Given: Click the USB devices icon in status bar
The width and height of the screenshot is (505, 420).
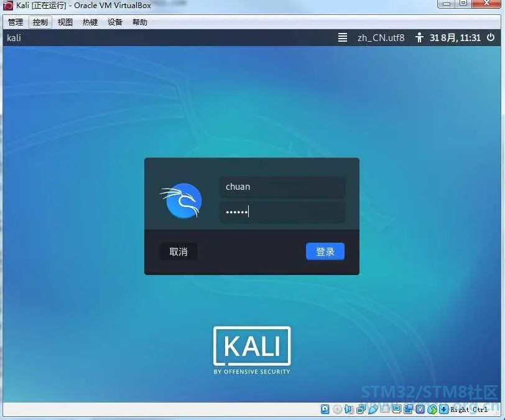Looking at the screenshot, I should click(373, 409).
